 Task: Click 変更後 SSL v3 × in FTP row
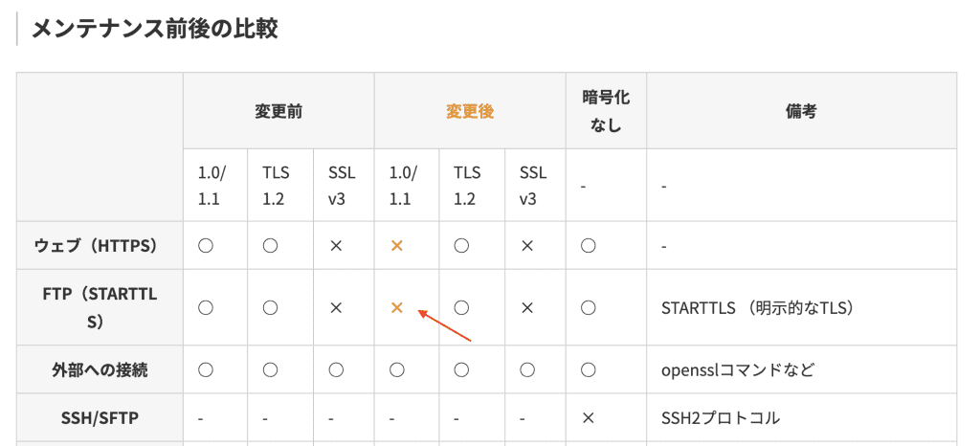(527, 307)
